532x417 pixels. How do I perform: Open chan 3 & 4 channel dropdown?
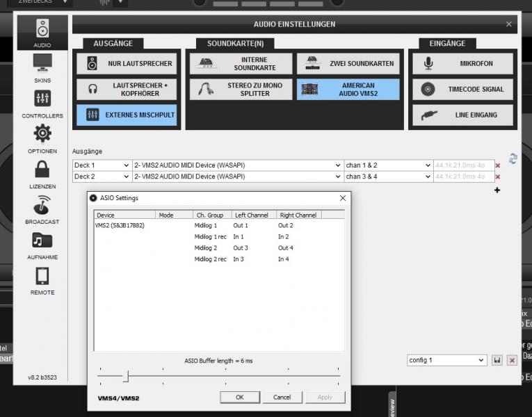(389, 177)
